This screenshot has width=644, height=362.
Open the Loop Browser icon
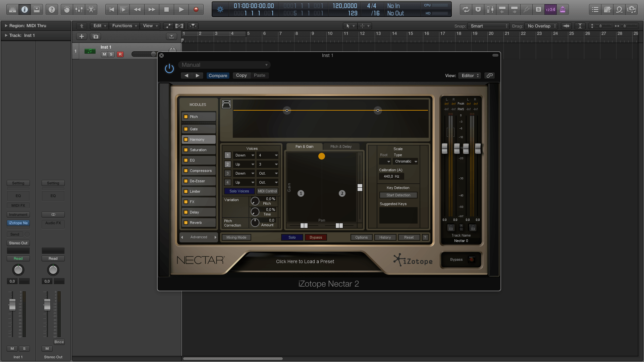[620, 10]
